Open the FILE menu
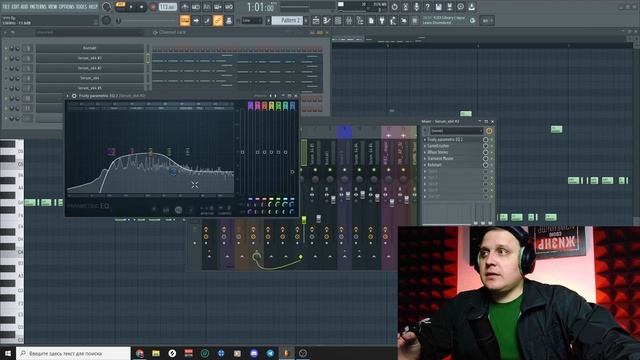The height and width of the screenshot is (360, 640). coord(6,7)
